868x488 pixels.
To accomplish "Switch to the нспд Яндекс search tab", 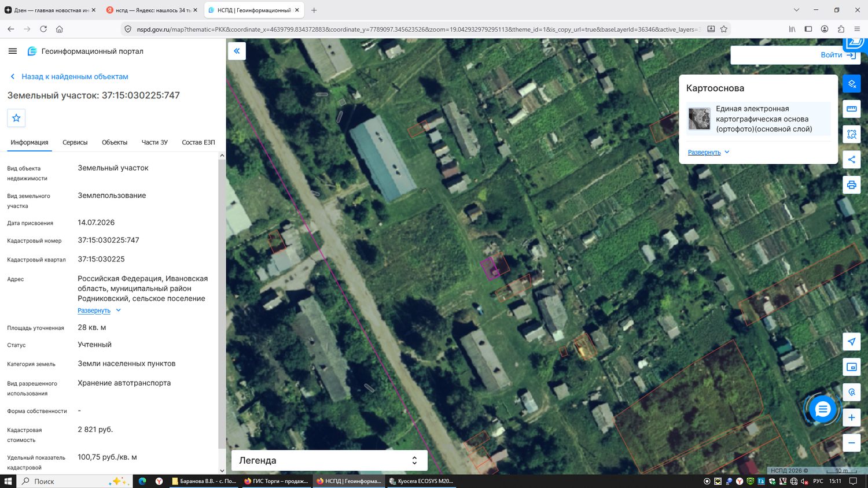I will tap(152, 10).
